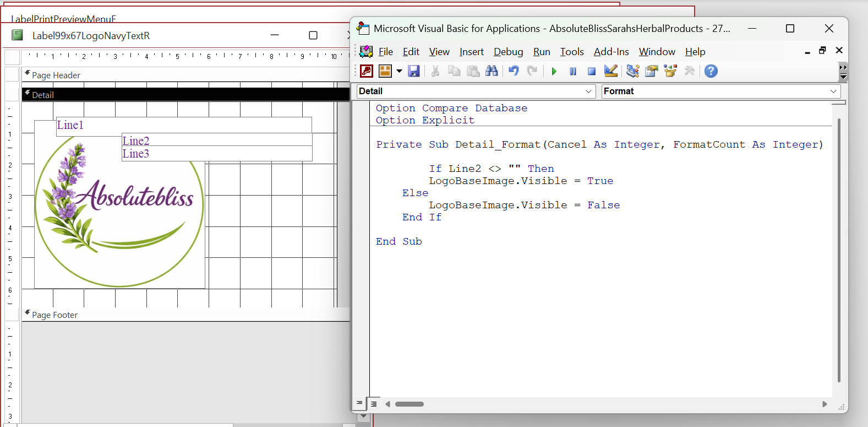Switch to Procedure View toggle
868x427 pixels.
click(x=359, y=403)
